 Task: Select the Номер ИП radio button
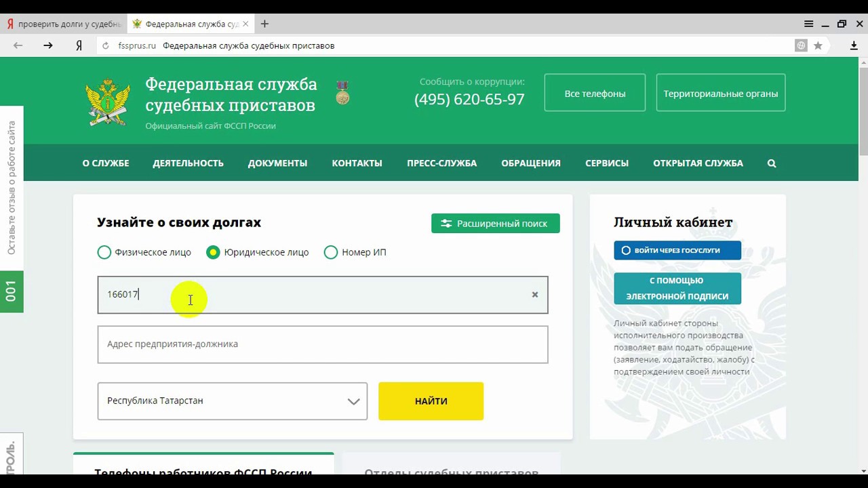(x=331, y=252)
